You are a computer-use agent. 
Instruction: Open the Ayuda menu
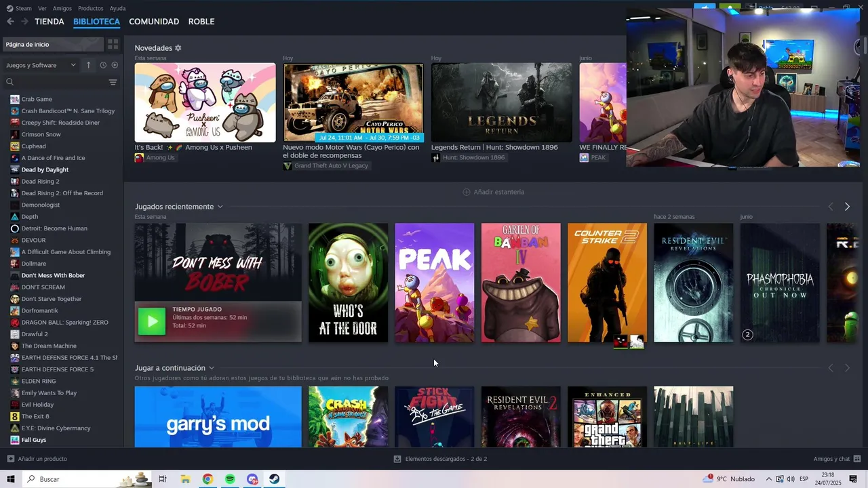[117, 8]
